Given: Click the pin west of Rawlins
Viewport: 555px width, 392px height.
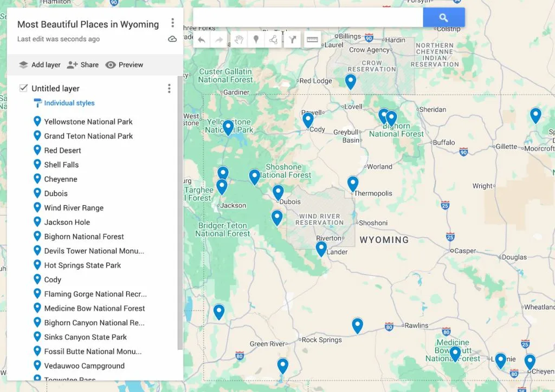Looking at the screenshot, I should [358, 326].
